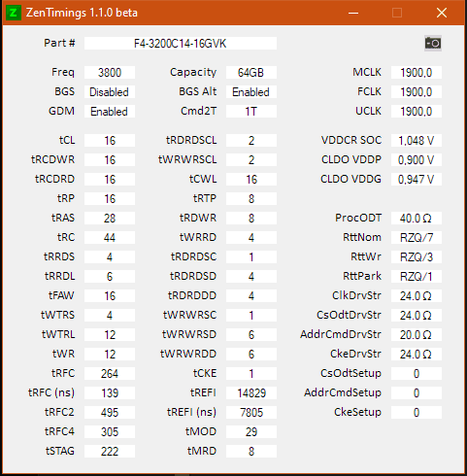Click the CsOdtSetup value field

tap(417, 373)
